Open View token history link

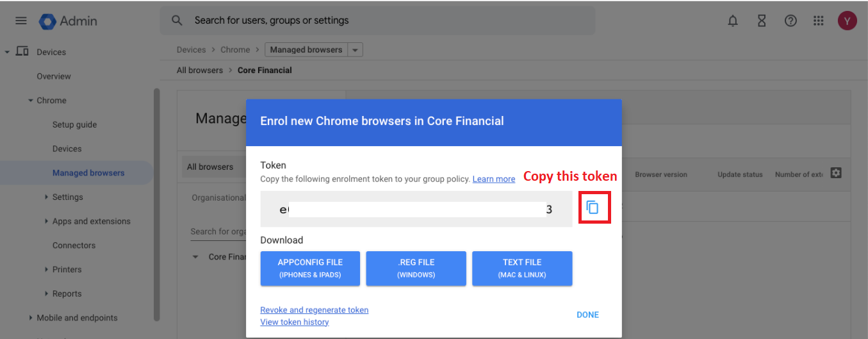tap(295, 322)
